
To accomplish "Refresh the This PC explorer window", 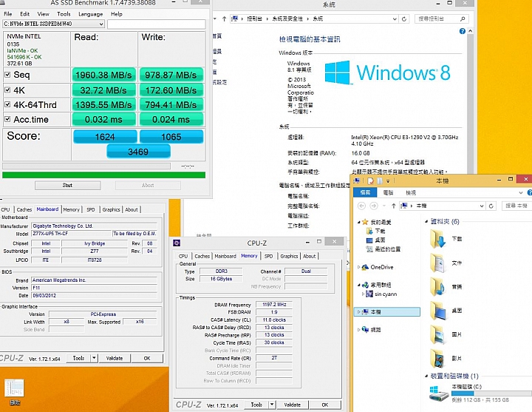I will tap(491, 206).
